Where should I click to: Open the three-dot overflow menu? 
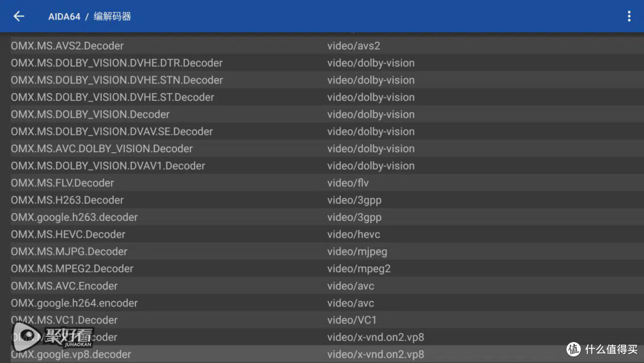pos(628,16)
